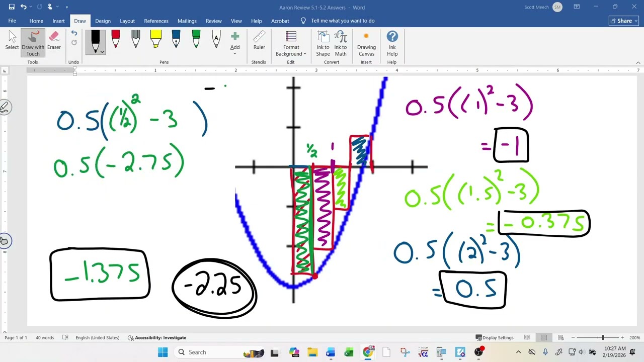644x362 pixels.
Task: Open Ink Help
Action: [392, 44]
